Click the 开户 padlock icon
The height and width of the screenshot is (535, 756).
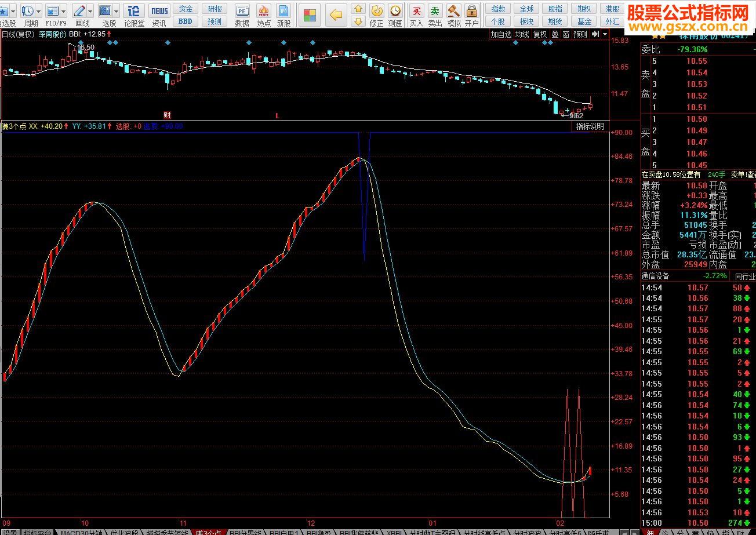click(x=472, y=11)
